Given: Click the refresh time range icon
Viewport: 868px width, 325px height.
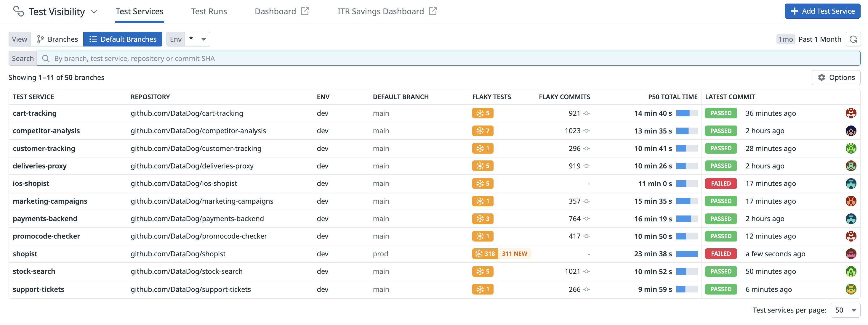Looking at the screenshot, I should (853, 39).
